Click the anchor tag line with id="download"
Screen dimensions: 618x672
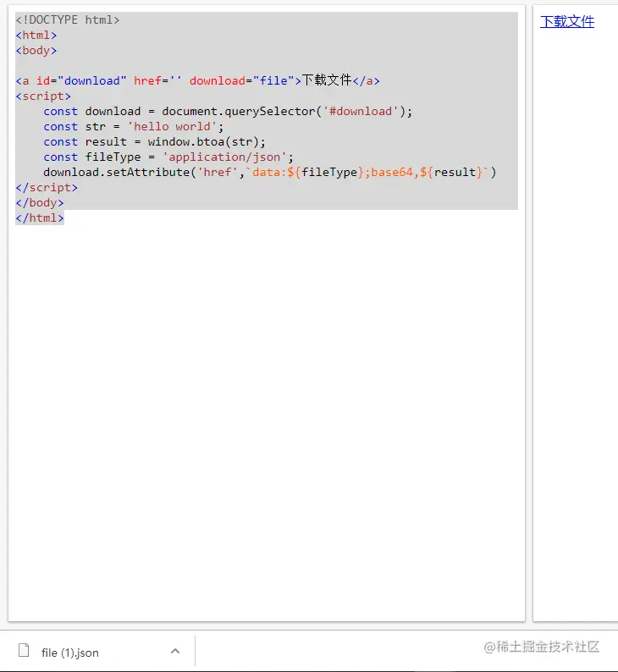pyautogui.click(x=197, y=80)
